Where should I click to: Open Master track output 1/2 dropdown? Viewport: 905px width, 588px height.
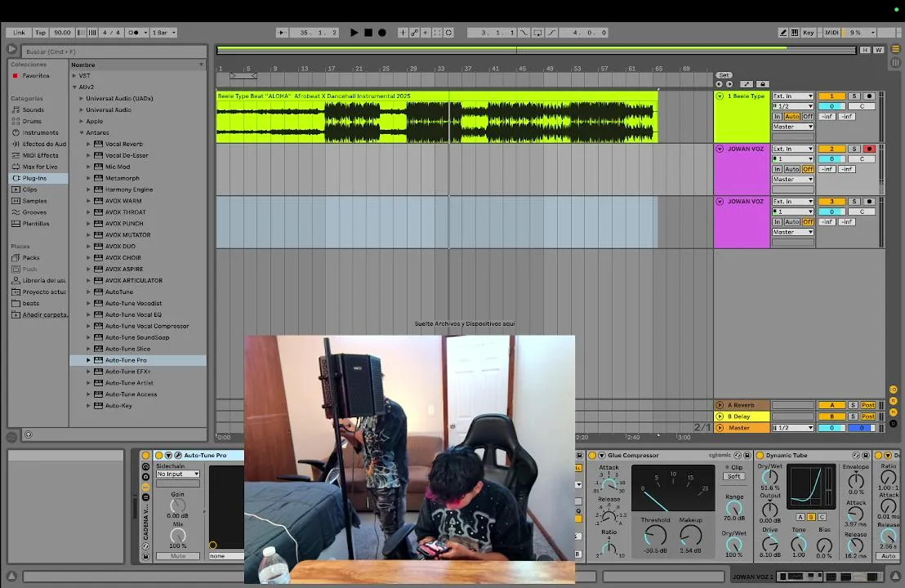[793, 428]
